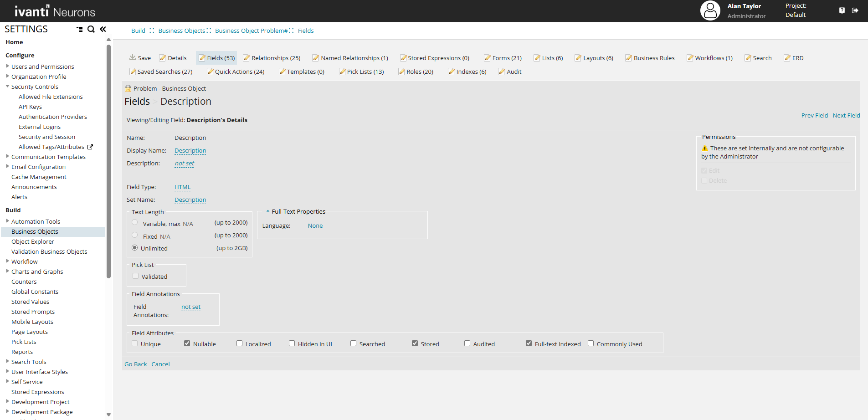Click the search magnifier icon in Settings
The image size is (868, 420).
pos(91,29)
